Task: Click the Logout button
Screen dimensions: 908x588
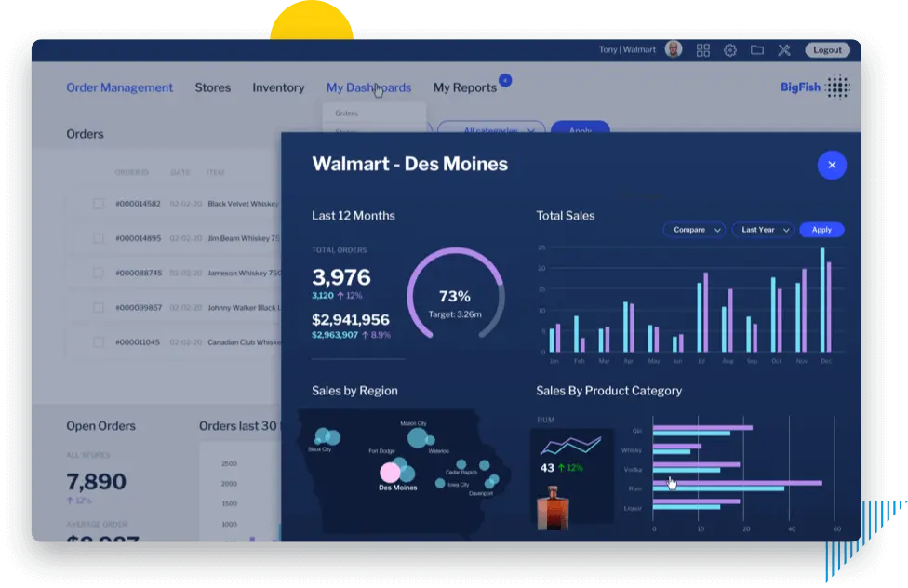Action: click(x=826, y=50)
